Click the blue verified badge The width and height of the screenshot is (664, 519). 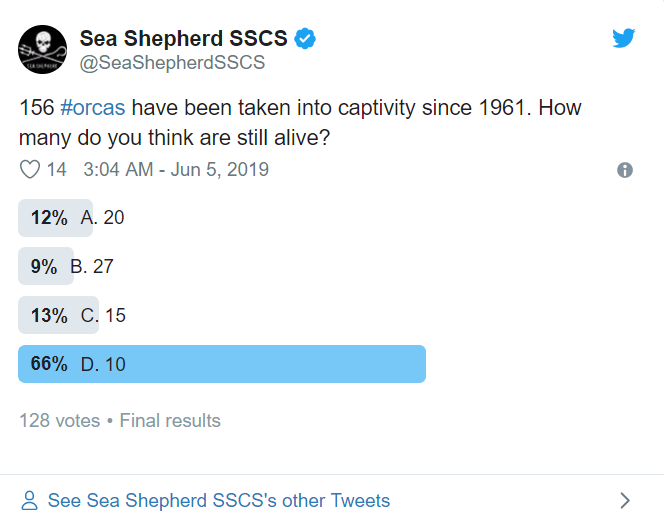[305, 39]
